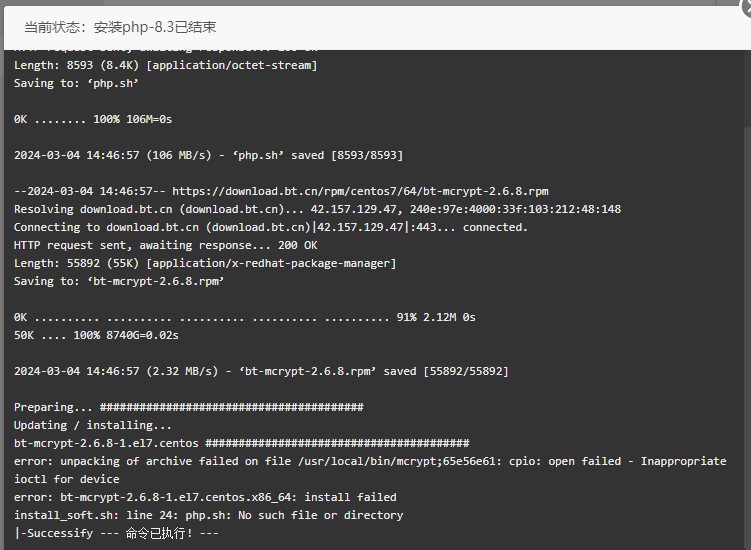
Task: Click the '91% 2.12M 0s' download progress line
Action: click(245, 317)
